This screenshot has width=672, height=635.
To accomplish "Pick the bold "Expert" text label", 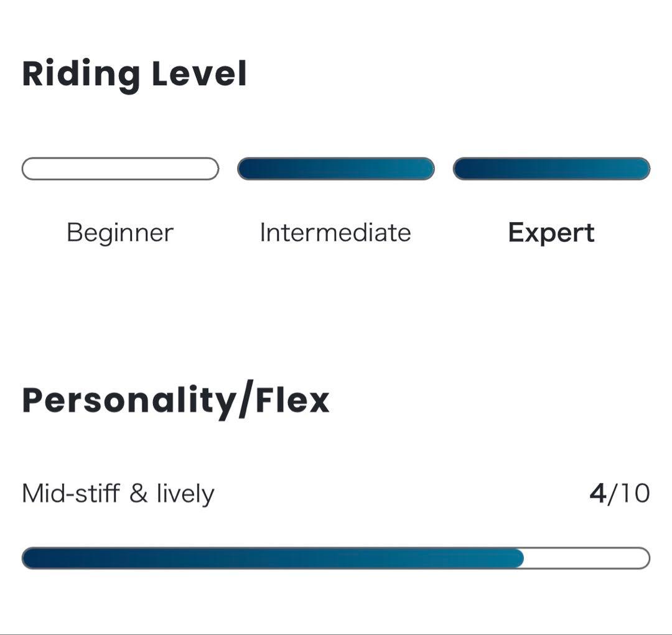I will tap(551, 233).
